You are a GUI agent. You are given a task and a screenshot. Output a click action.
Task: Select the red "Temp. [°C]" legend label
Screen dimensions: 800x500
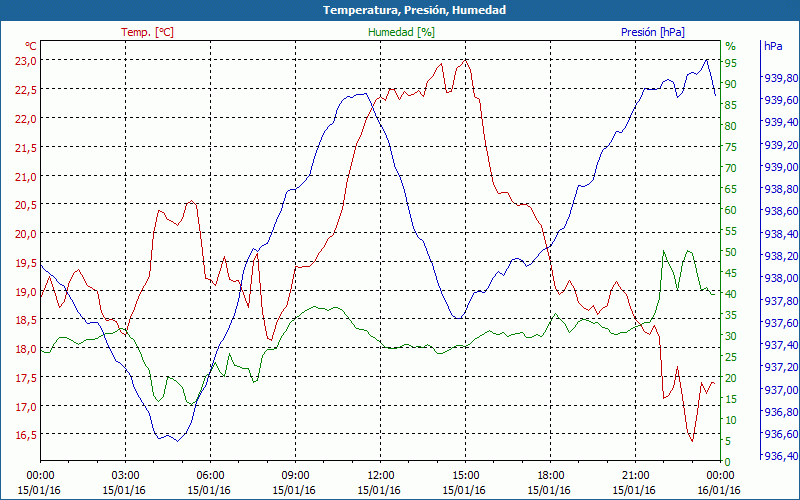click(147, 32)
